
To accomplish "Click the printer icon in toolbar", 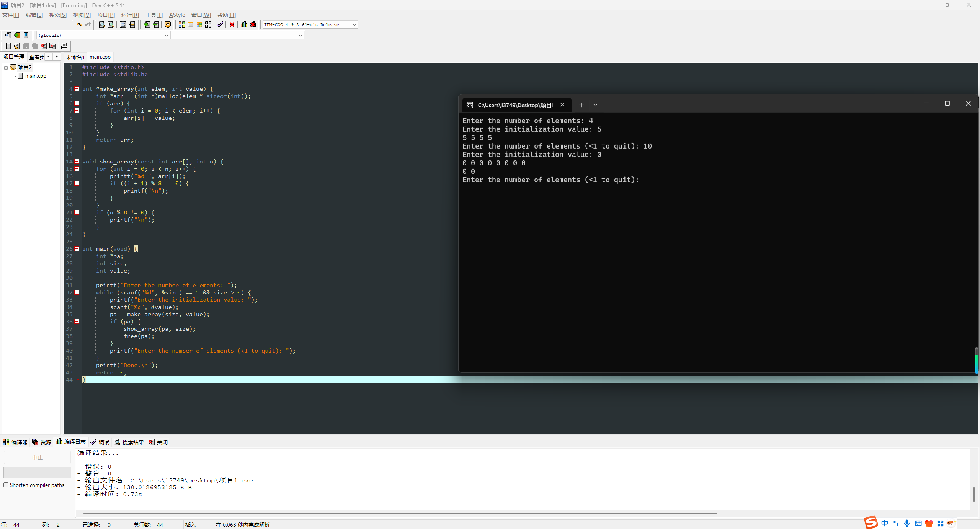I will click(64, 46).
